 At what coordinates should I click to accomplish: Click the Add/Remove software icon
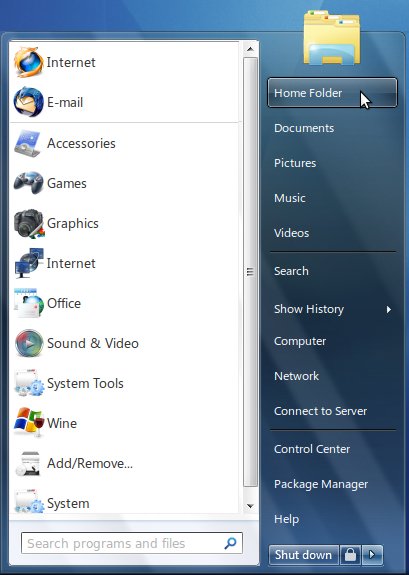[x=28, y=463]
